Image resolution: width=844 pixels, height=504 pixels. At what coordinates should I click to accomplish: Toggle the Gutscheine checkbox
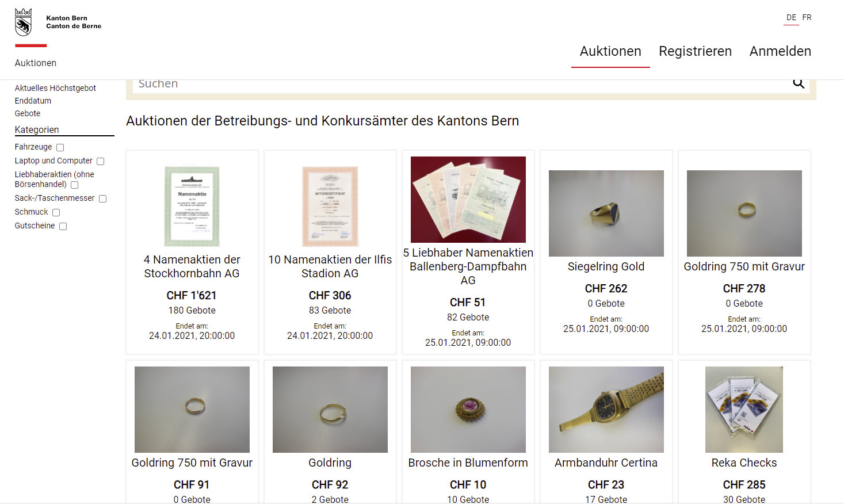tap(63, 227)
